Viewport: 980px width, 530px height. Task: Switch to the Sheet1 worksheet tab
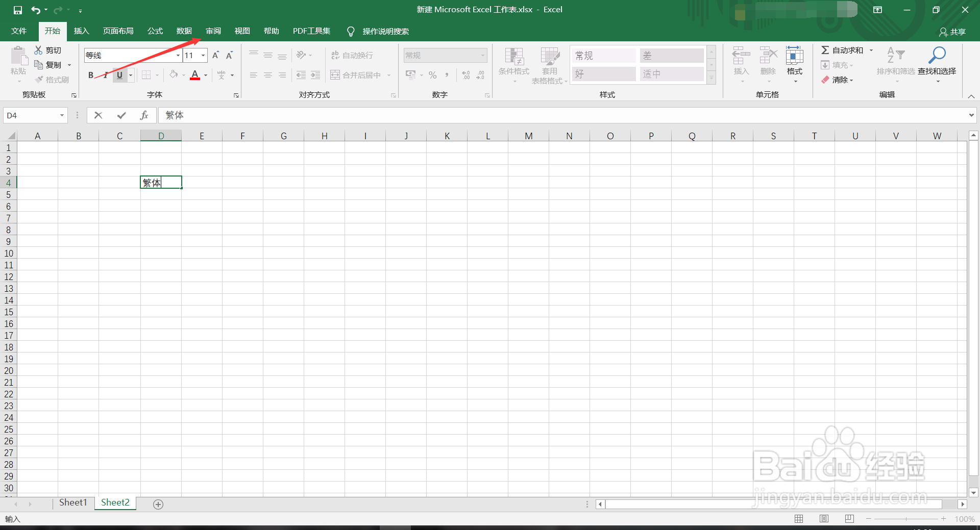73,503
